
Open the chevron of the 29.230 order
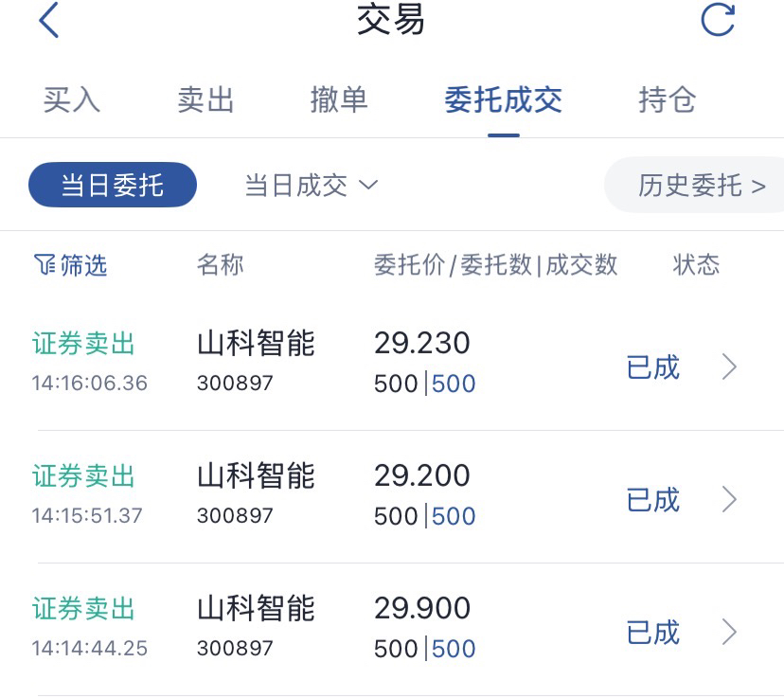(x=729, y=367)
